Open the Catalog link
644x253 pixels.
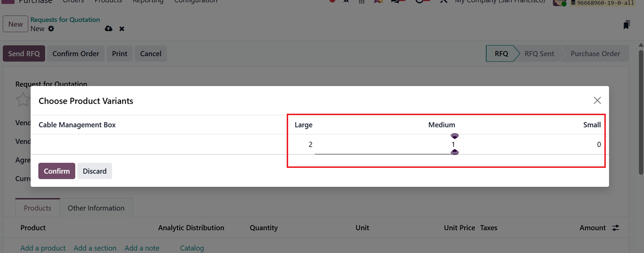(192, 248)
